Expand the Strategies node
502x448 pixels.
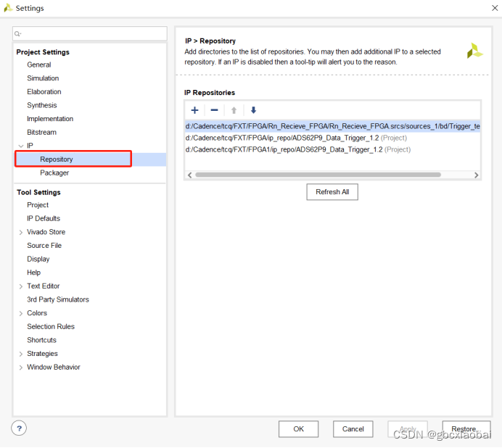click(x=21, y=354)
